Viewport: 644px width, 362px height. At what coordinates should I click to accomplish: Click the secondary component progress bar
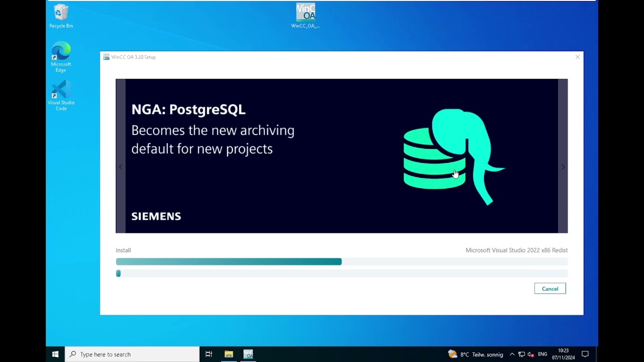pos(342,274)
